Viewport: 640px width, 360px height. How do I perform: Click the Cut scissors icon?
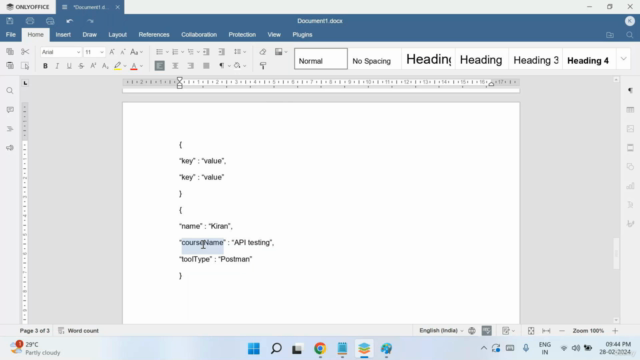(x=25, y=51)
